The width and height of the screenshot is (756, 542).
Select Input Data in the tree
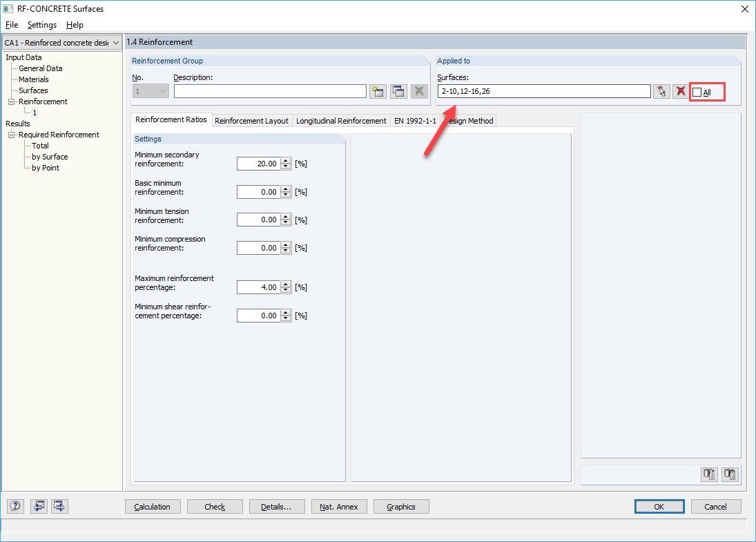[23, 57]
